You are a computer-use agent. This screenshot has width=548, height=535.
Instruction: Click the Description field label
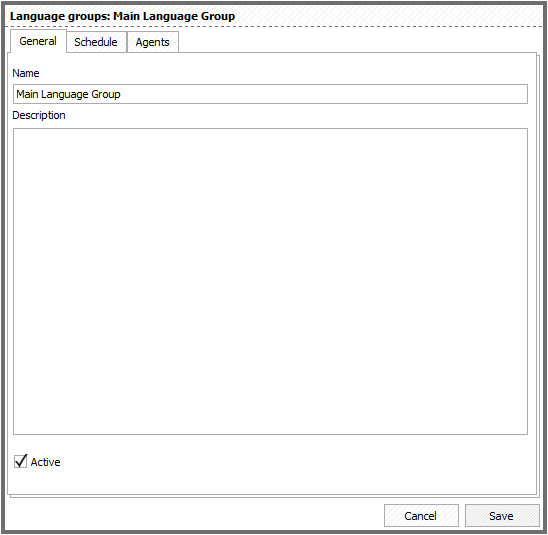pos(39,115)
